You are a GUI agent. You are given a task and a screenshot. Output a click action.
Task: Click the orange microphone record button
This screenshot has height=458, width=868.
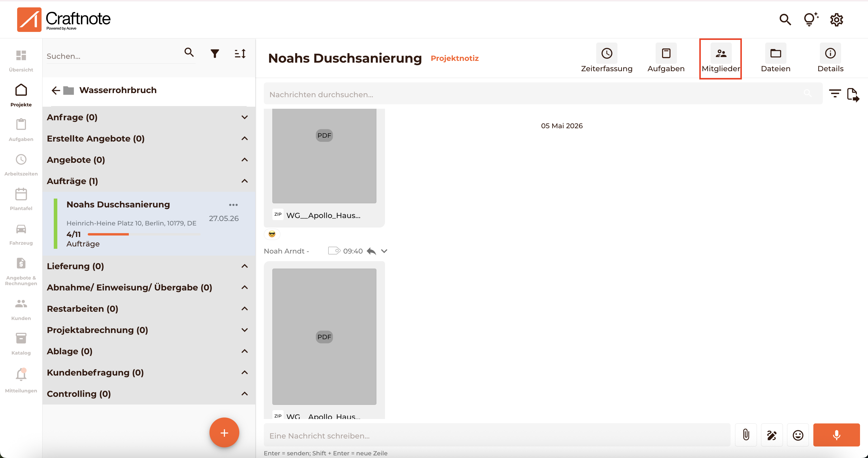[836, 435]
